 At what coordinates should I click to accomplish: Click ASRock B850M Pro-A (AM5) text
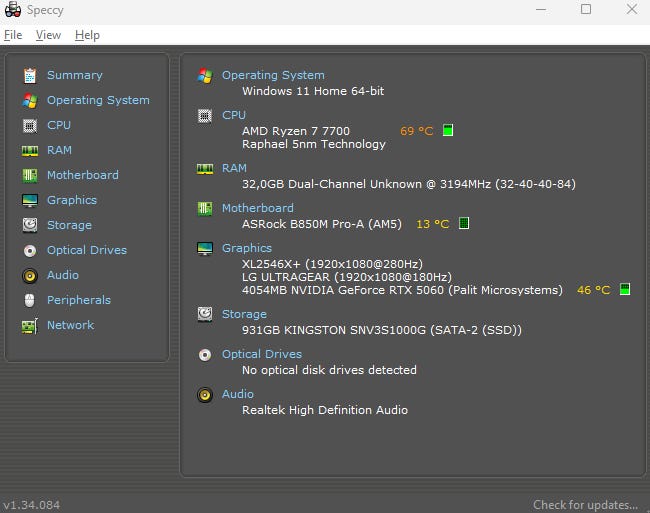tap(322, 224)
